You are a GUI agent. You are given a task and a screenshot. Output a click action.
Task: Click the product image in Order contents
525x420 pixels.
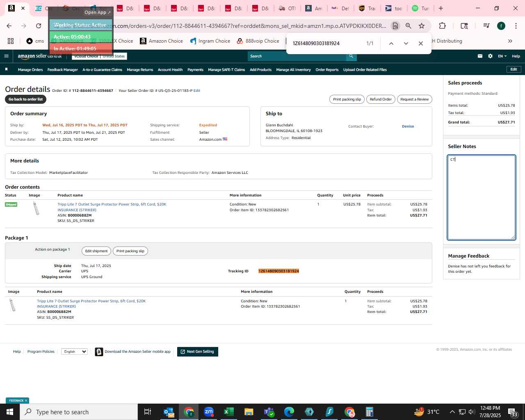tap(36, 208)
